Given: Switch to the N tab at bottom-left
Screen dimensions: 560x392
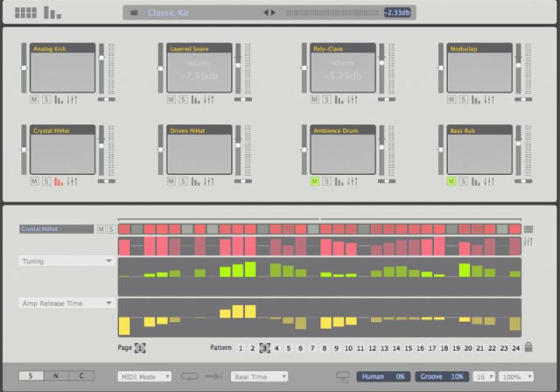Looking at the screenshot, I should (56, 376).
